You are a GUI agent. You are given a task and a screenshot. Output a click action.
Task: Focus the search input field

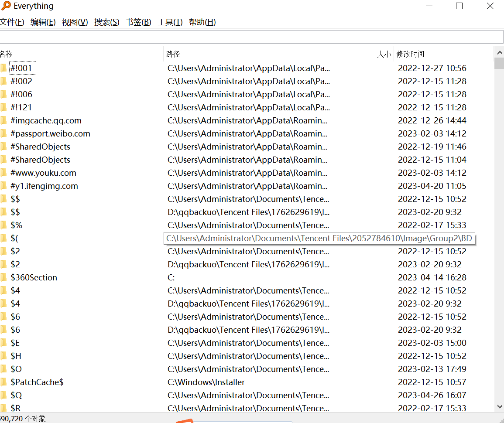tap(251, 37)
